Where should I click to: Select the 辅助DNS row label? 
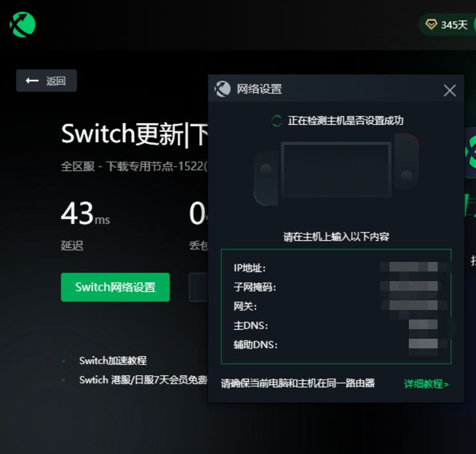coord(255,345)
